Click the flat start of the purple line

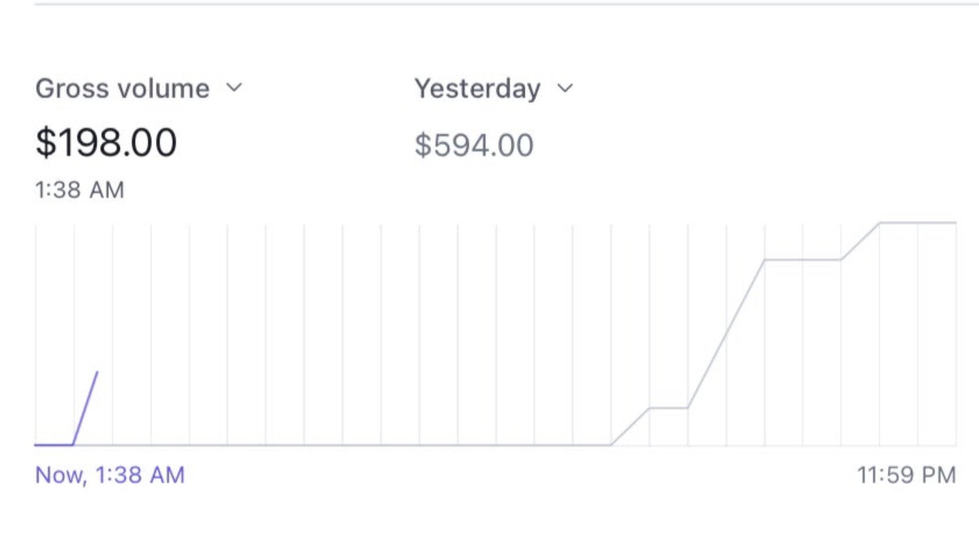[54, 445]
